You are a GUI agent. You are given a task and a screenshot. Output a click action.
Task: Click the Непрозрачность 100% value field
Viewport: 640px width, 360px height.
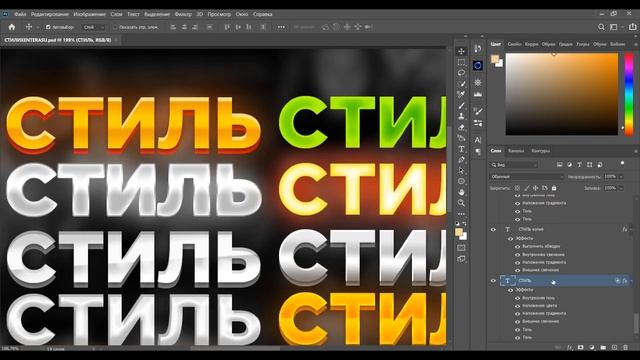tap(610, 177)
